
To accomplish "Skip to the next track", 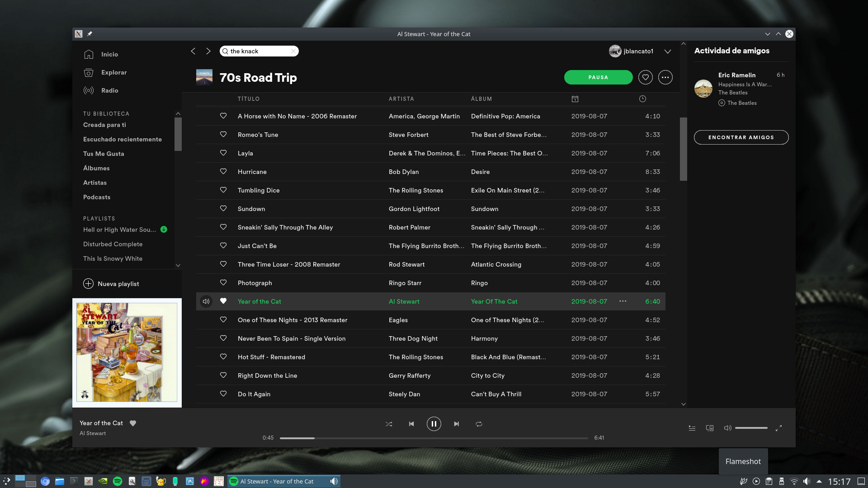I will (x=457, y=424).
